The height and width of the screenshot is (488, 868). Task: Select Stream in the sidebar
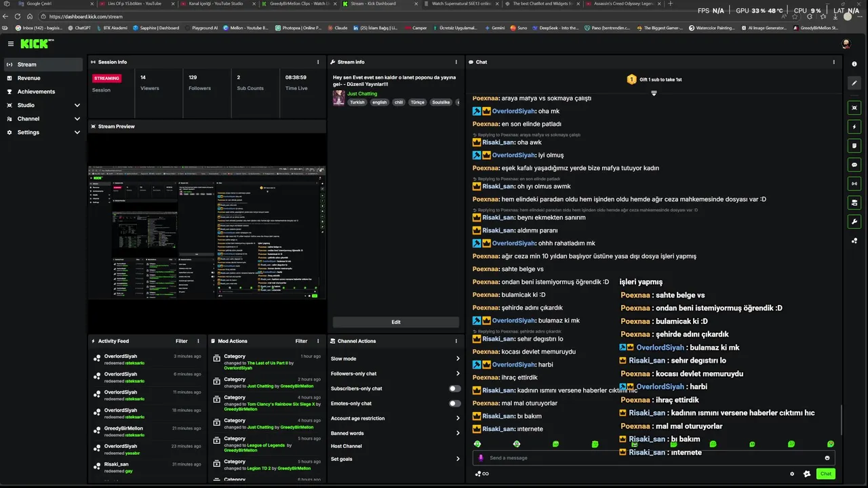tap(43, 64)
